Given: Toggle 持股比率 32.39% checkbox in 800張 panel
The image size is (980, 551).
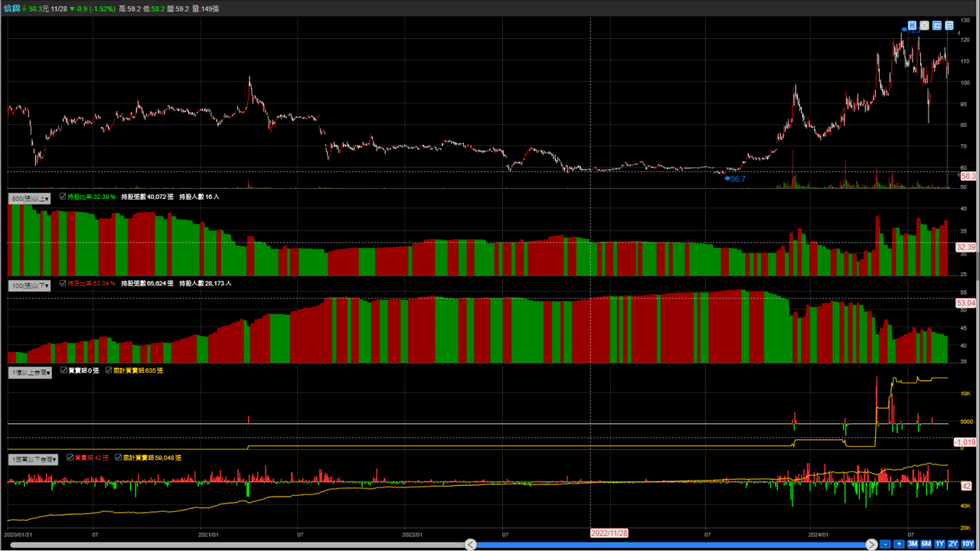Looking at the screenshot, I should 63,197.
